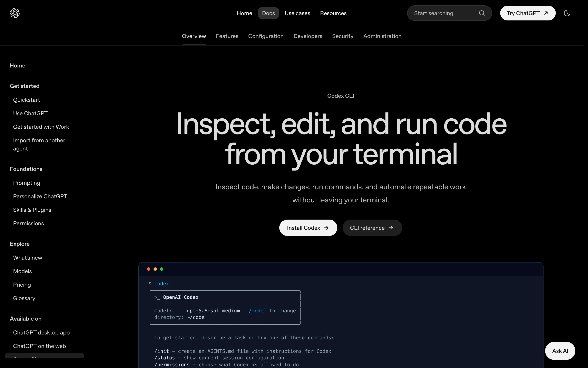Click the Available on section heading

point(26,319)
